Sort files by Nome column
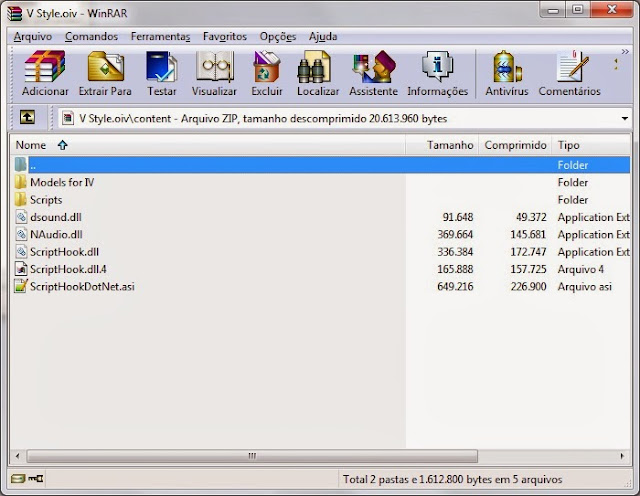 coord(208,145)
